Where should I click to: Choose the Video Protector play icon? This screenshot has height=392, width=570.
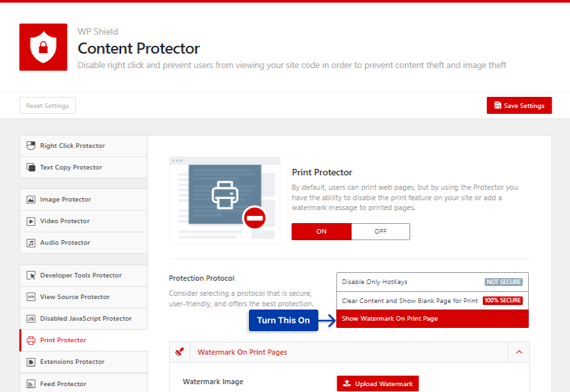click(31, 221)
